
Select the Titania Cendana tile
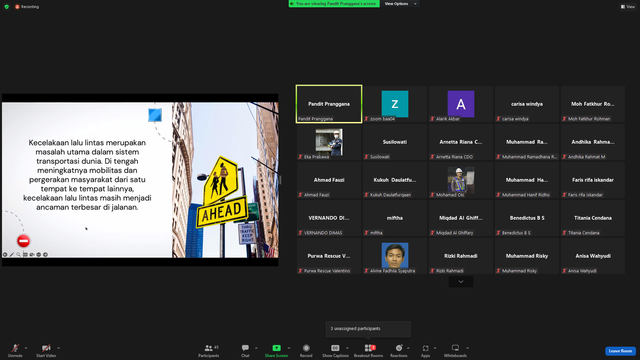593,218
